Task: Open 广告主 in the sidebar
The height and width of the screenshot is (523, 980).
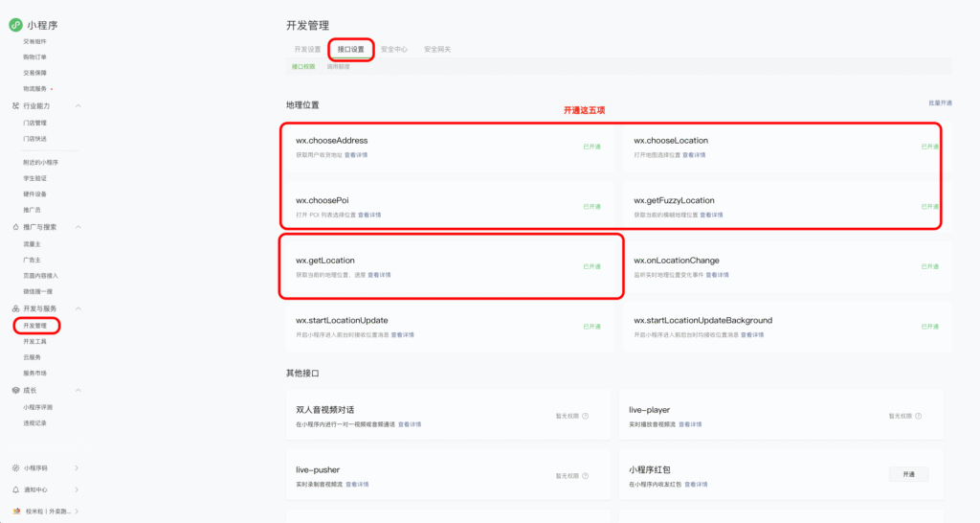Action: click(x=32, y=261)
